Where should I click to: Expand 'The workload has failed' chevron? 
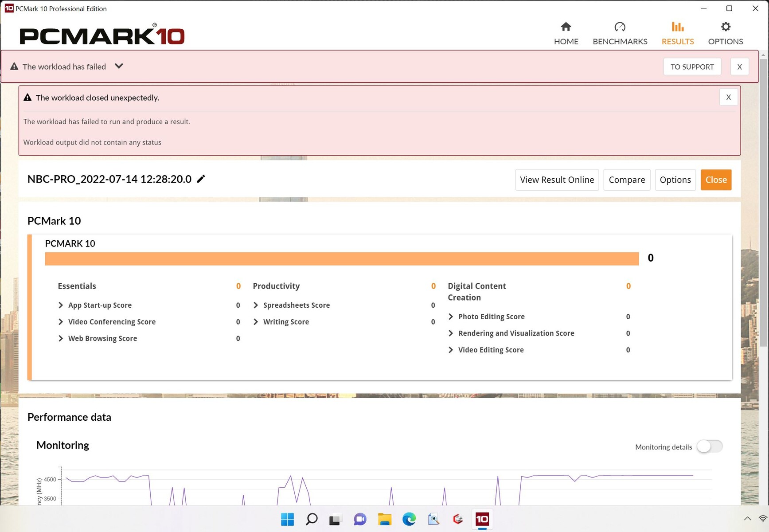[x=119, y=66]
